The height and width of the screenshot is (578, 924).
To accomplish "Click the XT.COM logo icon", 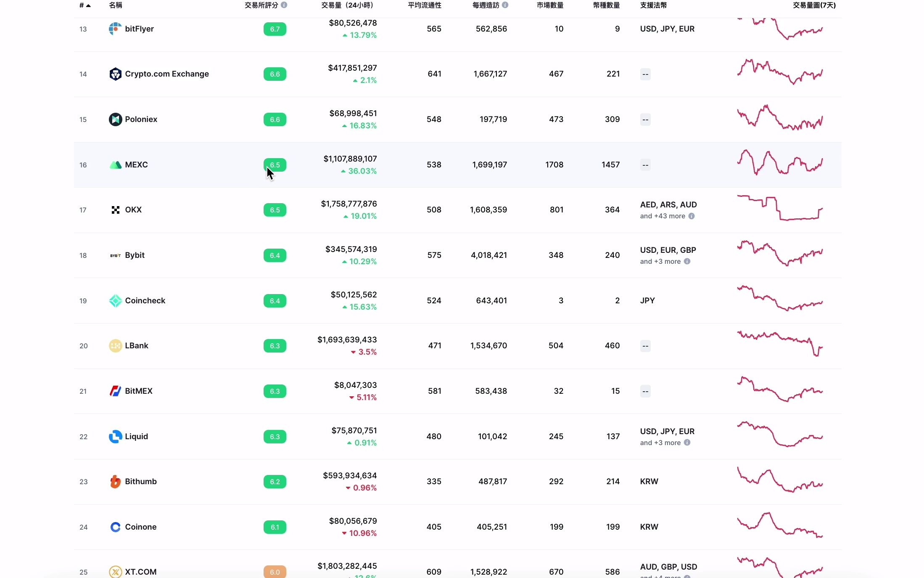I will 115,572.
